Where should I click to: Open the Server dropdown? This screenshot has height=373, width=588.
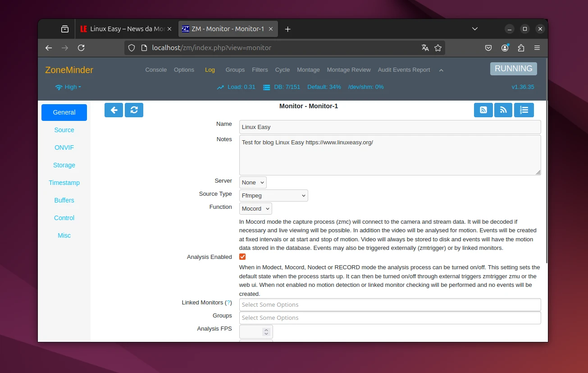pyautogui.click(x=253, y=183)
